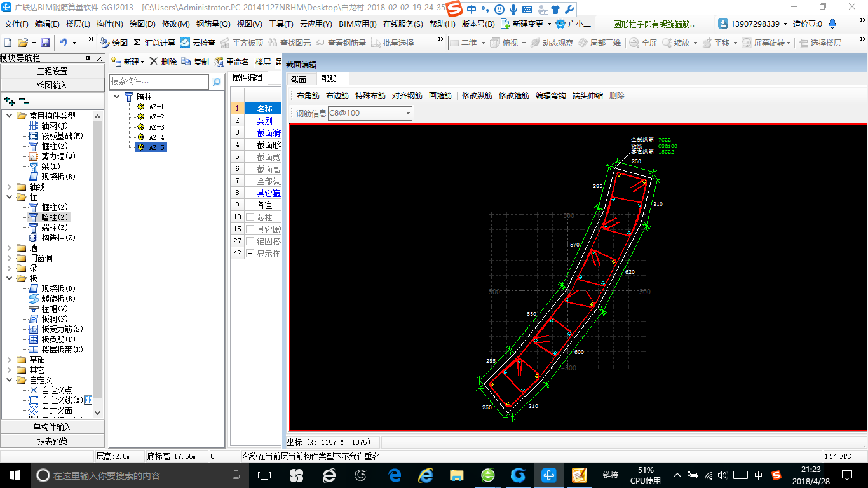
Task: Collapse the 常用构件类型 folder
Action: click(x=9, y=116)
